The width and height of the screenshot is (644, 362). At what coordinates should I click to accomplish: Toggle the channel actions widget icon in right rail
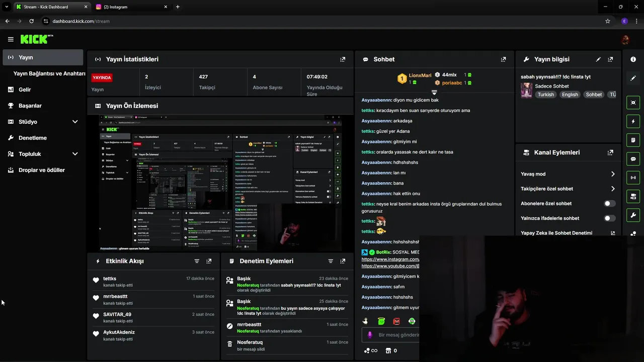pyautogui.click(x=633, y=196)
